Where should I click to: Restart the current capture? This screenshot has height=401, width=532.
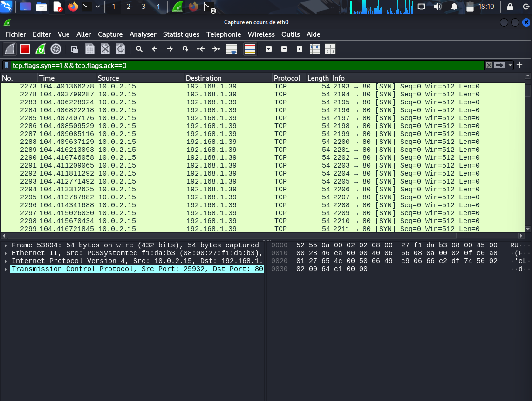41,49
